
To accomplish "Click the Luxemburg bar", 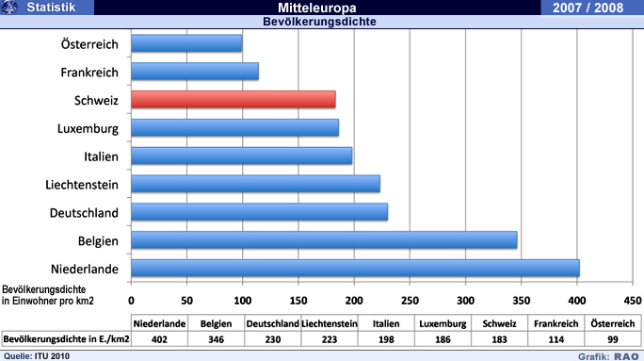I will click(x=235, y=128).
